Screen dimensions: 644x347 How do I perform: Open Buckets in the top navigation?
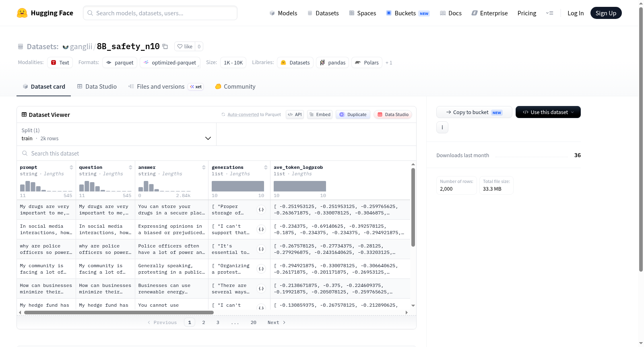click(408, 13)
